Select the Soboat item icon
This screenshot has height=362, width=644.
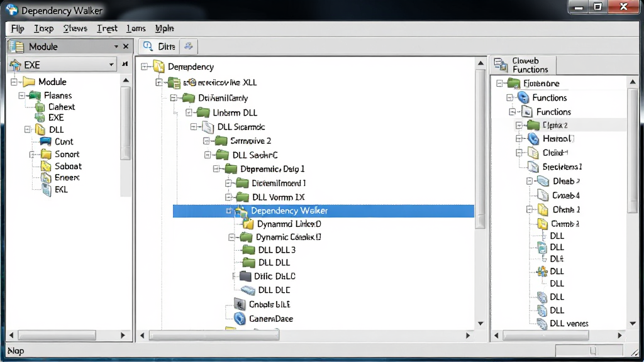[x=46, y=166]
